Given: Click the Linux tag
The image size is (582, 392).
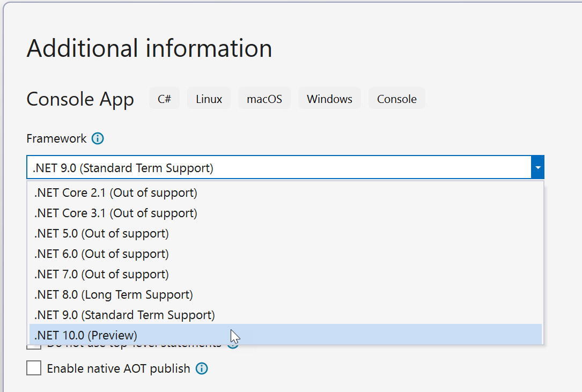Looking at the screenshot, I should [209, 99].
